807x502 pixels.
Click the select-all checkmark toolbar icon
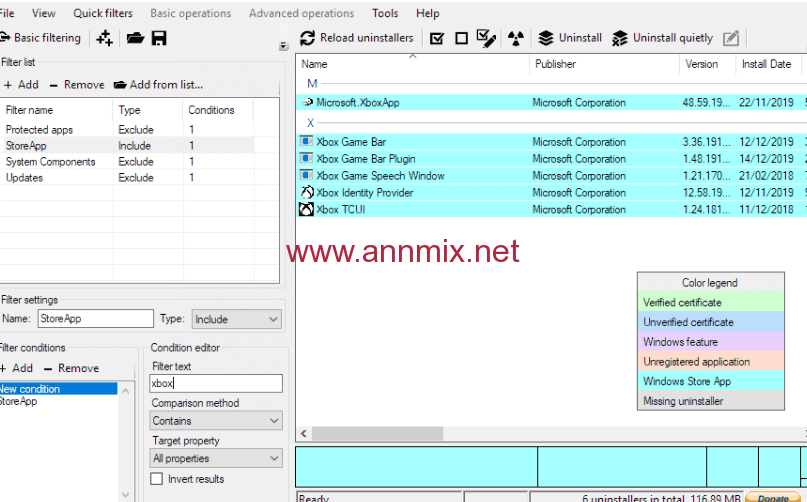[x=436, y=38]
